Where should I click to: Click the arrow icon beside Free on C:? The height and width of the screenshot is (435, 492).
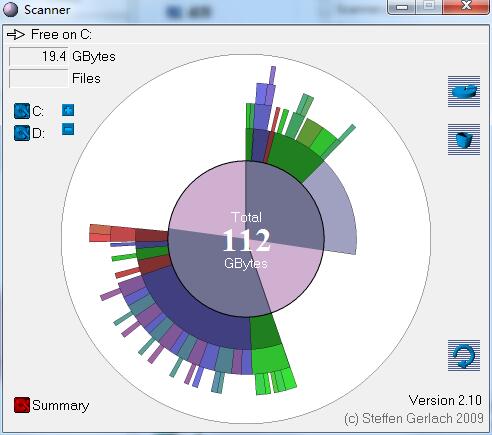pos(16,34)
